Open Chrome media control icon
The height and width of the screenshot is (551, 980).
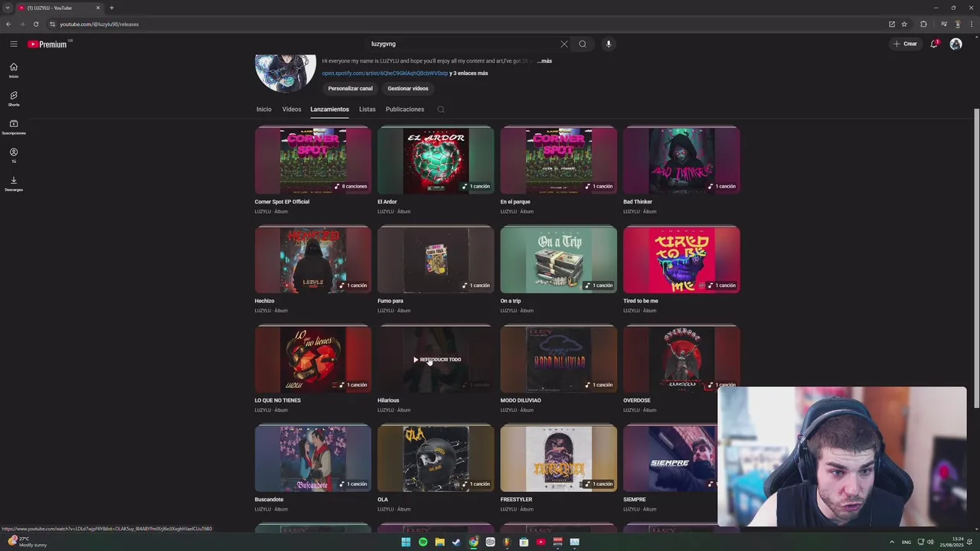[943, 24]
